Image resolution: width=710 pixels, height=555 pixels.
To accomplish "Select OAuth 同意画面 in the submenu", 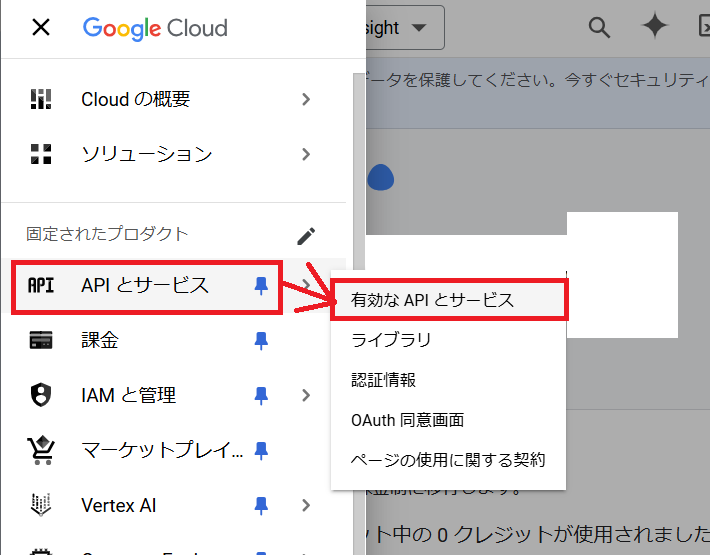I will click(449, 420).
